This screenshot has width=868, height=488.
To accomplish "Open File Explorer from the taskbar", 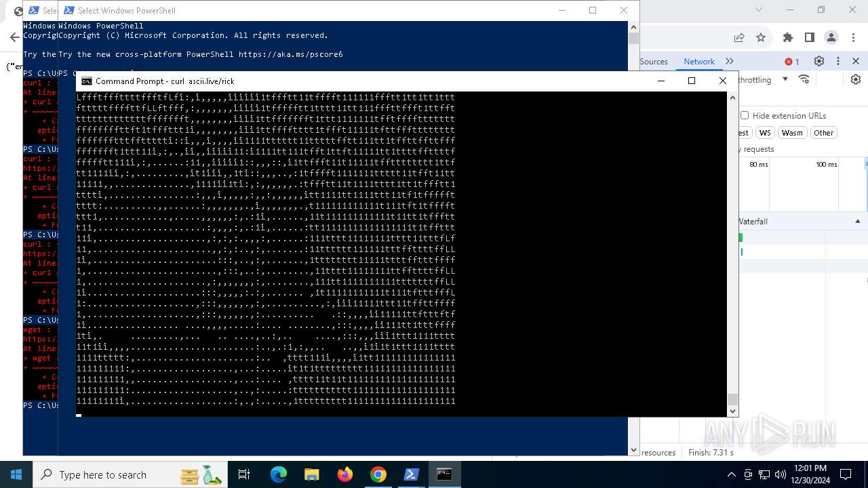I will coord(311,474).
